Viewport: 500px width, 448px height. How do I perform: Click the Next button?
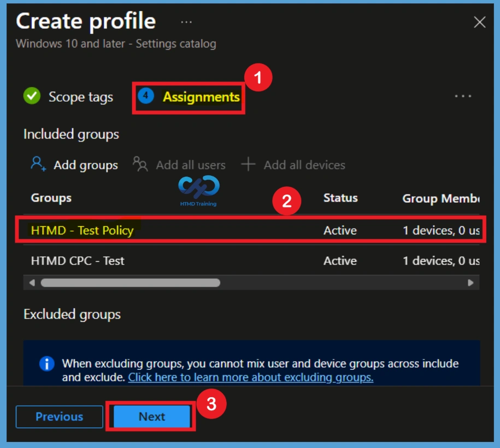[x=152, y=416]
